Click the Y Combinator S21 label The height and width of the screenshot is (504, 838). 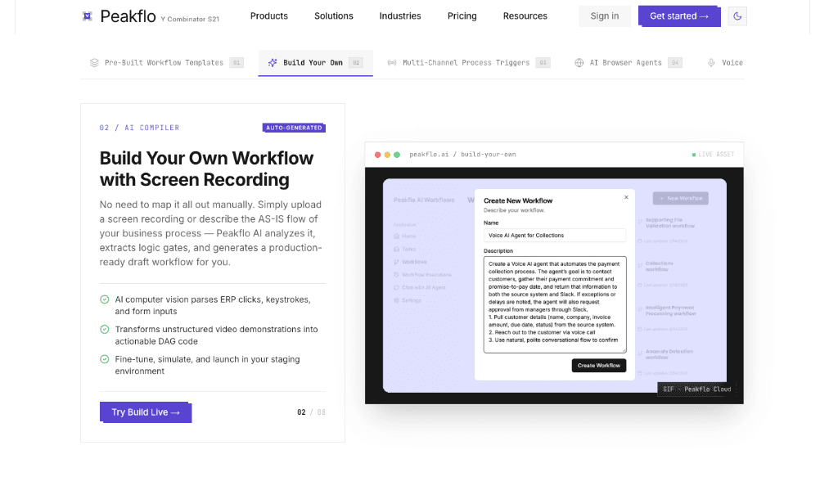coord(190,20)
